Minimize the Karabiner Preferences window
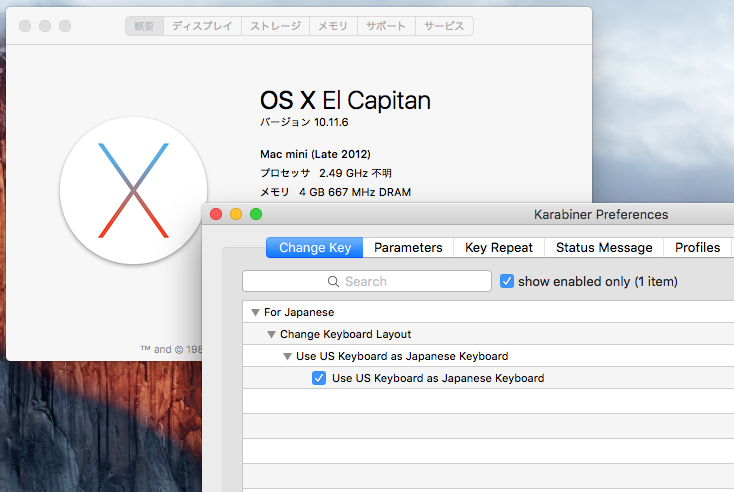 236,214
